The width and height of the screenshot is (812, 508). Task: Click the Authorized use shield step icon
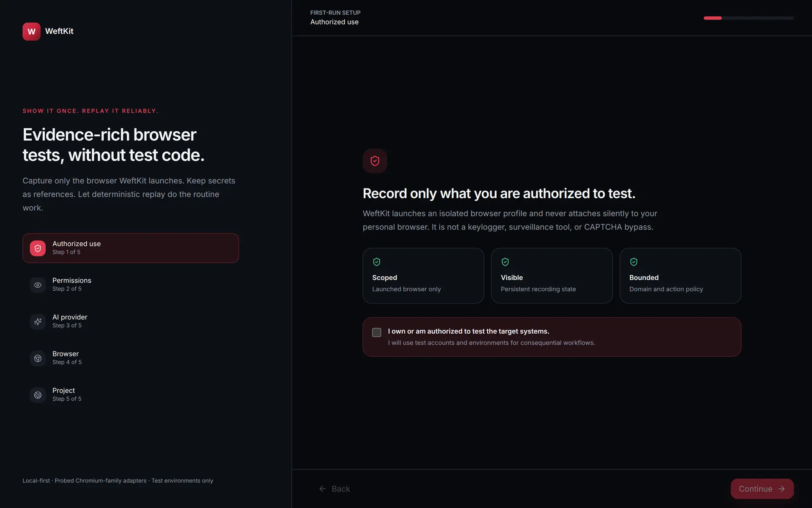pos(38,248)
